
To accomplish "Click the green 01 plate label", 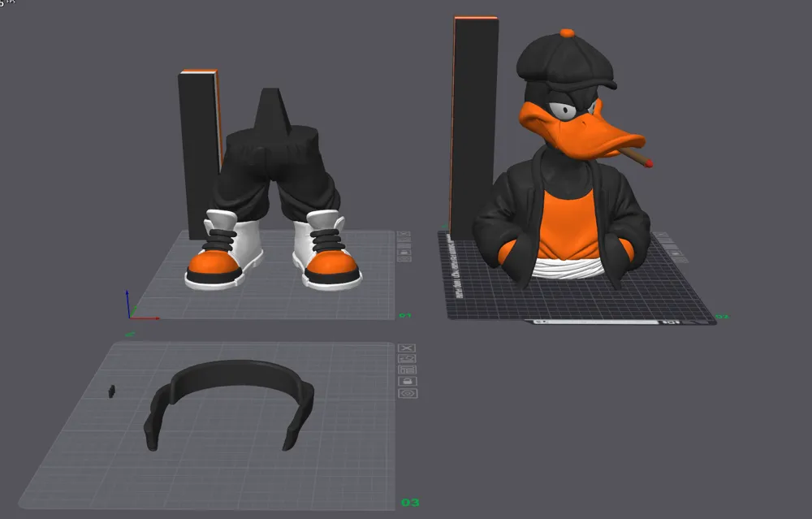I will click(405, 315).
